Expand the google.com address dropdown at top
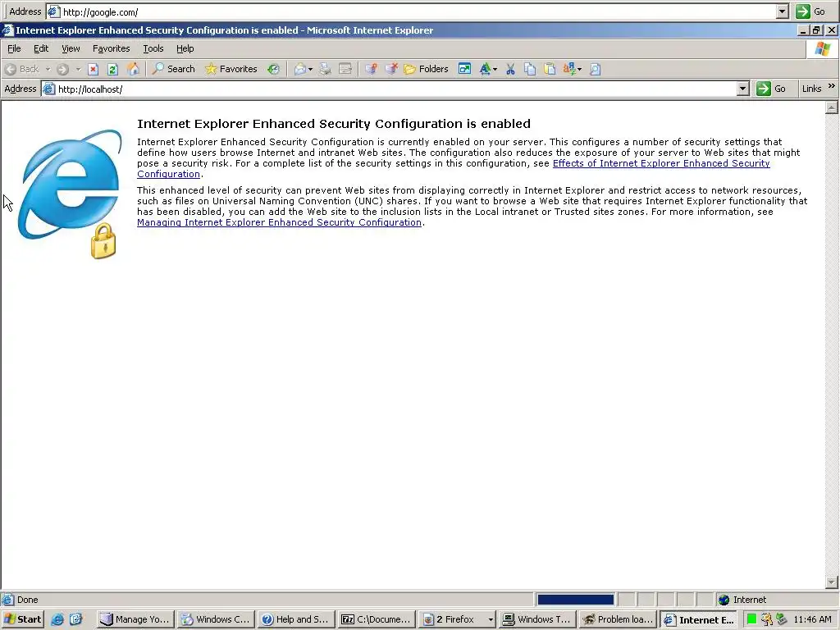 pyautogui.click(x=782, y=11)
